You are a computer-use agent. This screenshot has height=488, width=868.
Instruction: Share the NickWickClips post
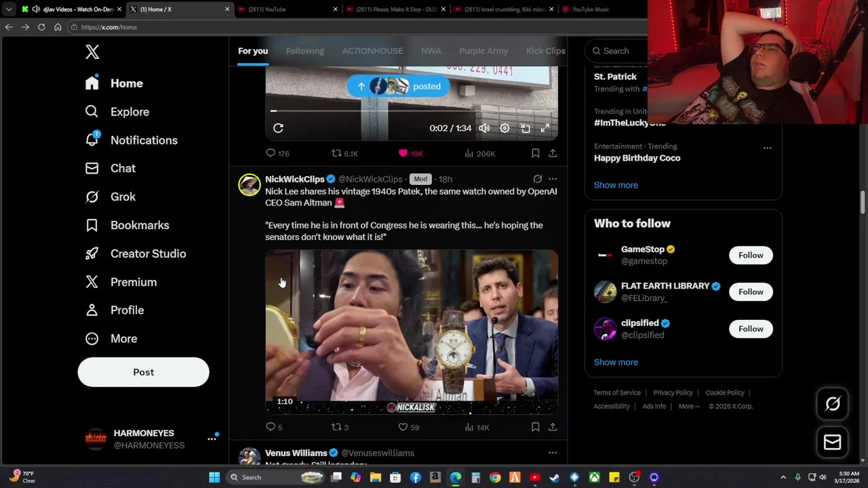point(553,427)
